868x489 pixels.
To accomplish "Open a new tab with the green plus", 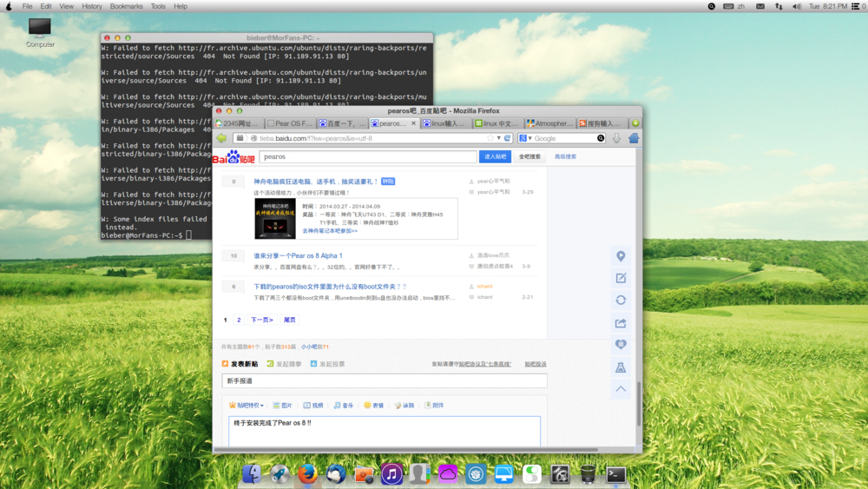I will pyautogui.click(x=635, y=123).
